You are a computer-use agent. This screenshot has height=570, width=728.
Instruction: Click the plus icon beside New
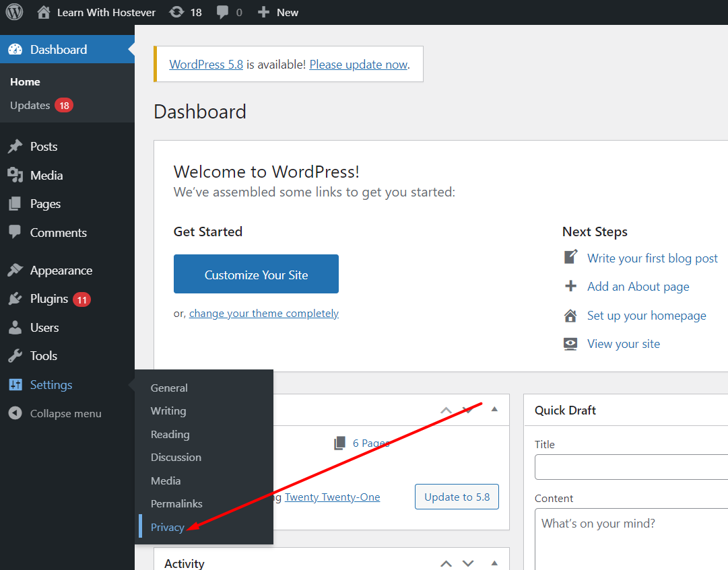point(263,12)
